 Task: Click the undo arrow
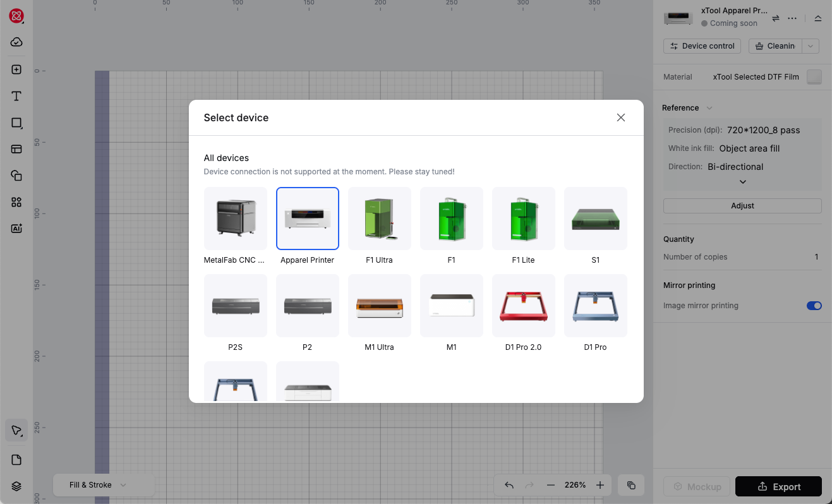pos(509,485)
